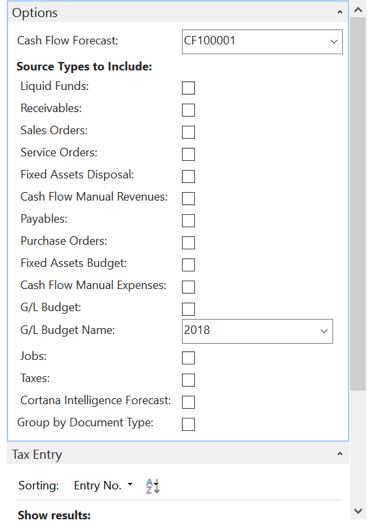Image resolution: width=373 pixels, height=526 pixels.
Task: Collapse the Tax Entry section
Action: click(x=339, y=454)
